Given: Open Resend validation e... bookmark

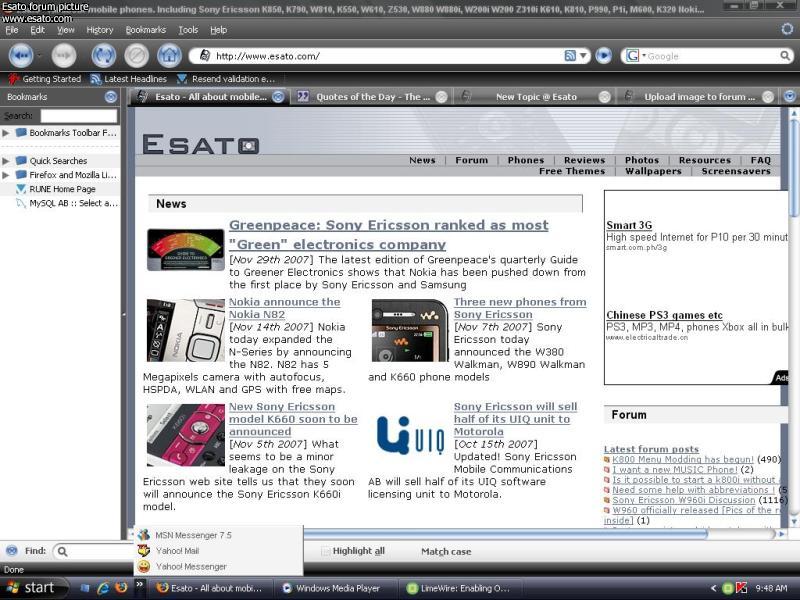Looking at the screenshot, I should (226, 79).
